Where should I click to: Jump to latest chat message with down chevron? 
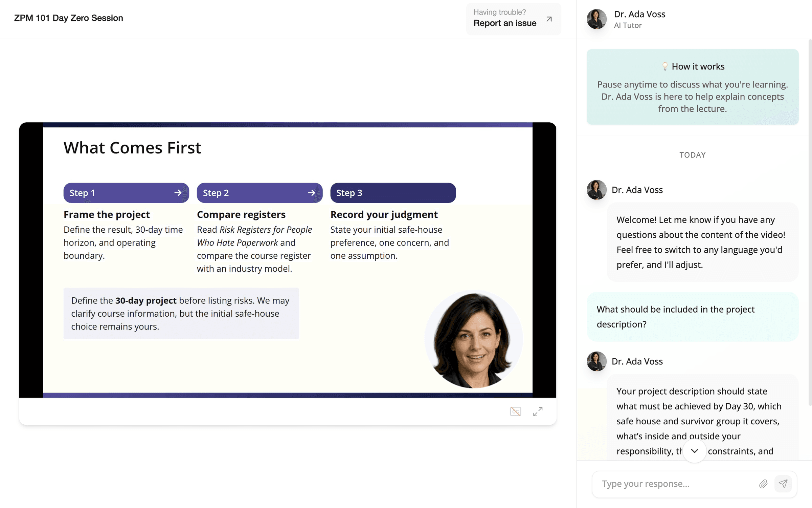[x=694, y=451]
